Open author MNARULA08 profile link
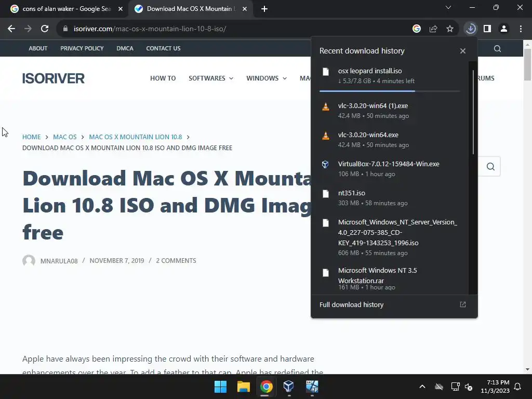532x399 pixels. [59, 261]
